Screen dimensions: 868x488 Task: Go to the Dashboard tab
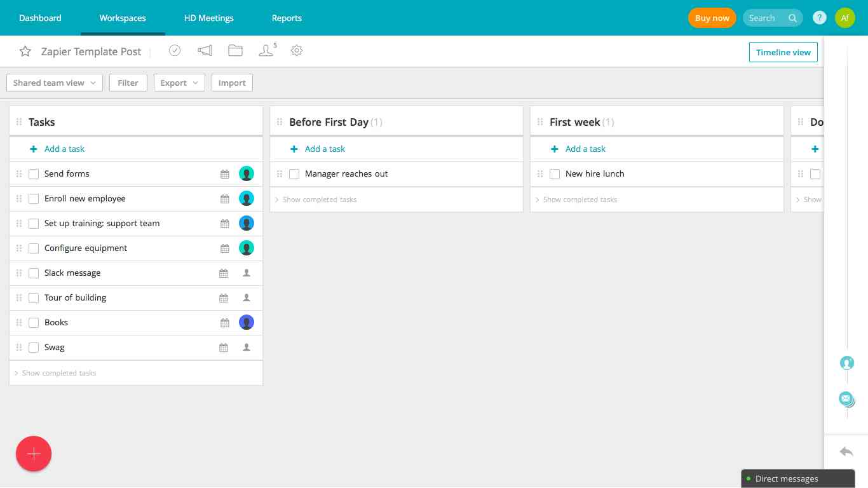tap(40, 18)
